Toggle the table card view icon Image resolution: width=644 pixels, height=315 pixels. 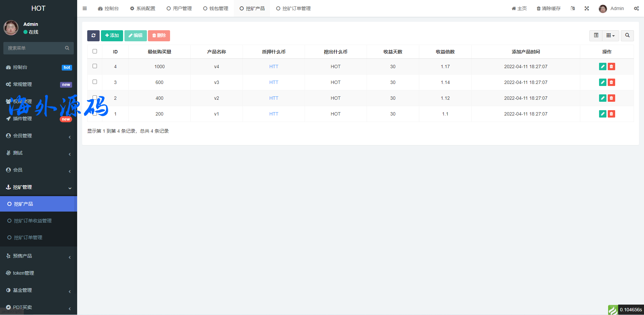click(596, 36)
